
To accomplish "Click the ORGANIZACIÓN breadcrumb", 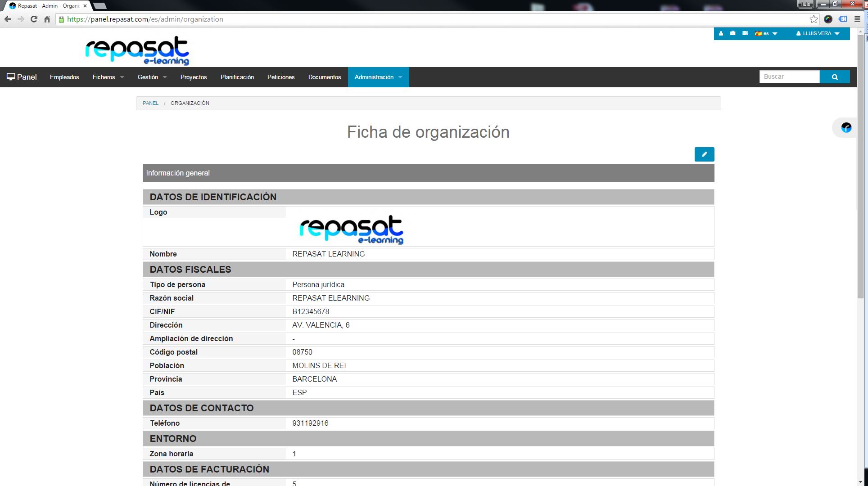I will point(190,103).
